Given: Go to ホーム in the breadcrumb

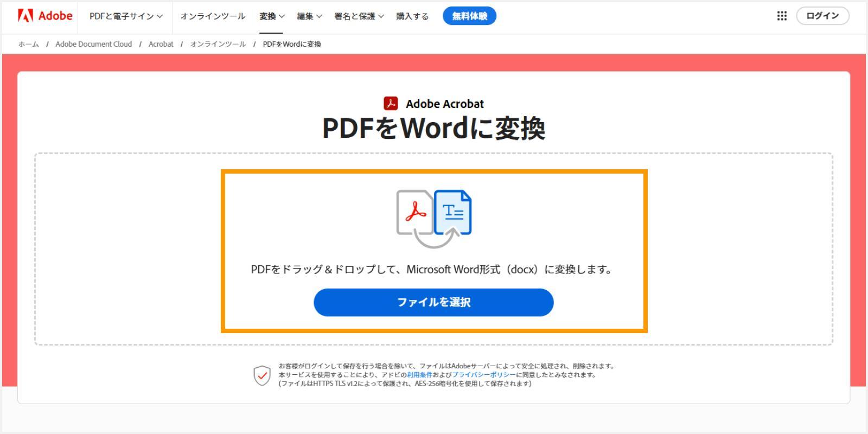Looking at the screenshot, I should coord(29,44).
